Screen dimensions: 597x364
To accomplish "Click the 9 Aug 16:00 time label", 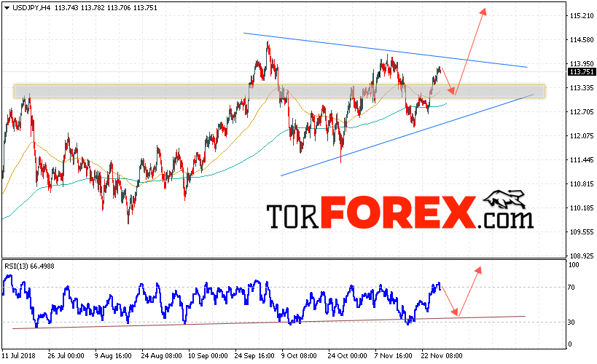I will (113, 356).
